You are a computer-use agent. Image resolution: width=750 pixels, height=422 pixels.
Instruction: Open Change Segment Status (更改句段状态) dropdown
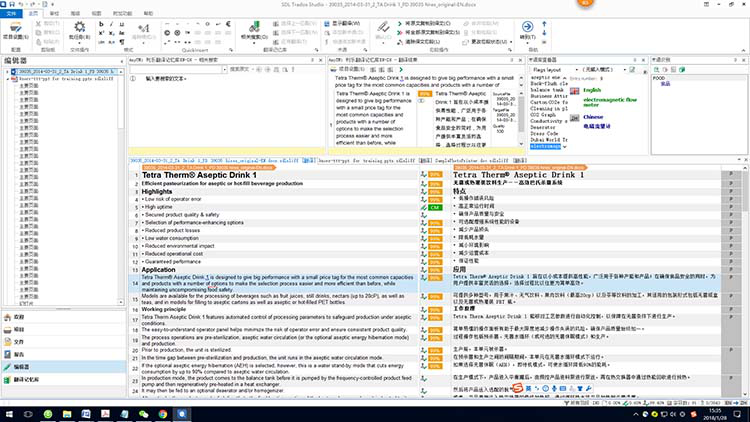click(488, 42)
